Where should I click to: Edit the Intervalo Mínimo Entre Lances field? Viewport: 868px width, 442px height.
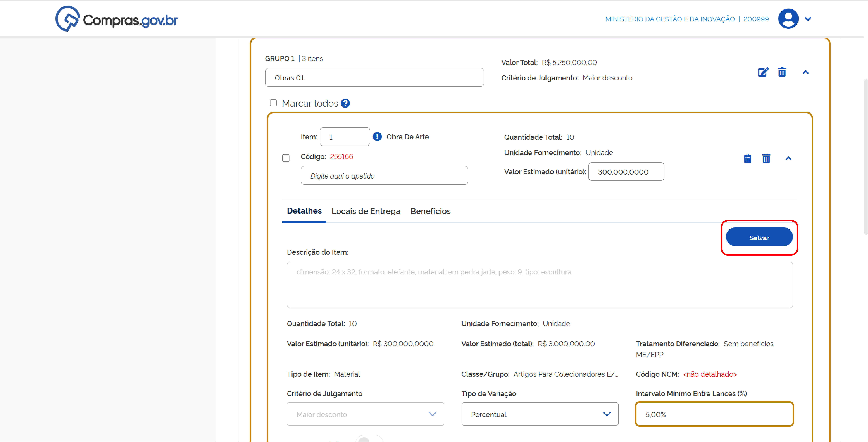[x=714, y=414]
